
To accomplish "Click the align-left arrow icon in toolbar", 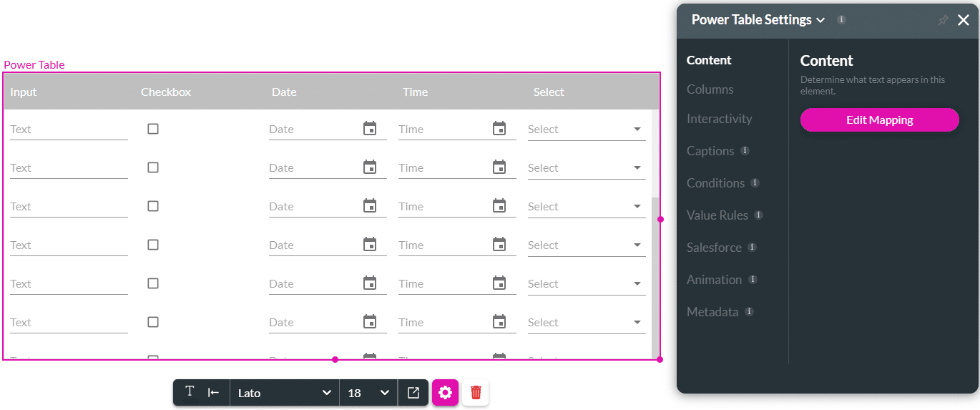I will (x=213, y=393).
